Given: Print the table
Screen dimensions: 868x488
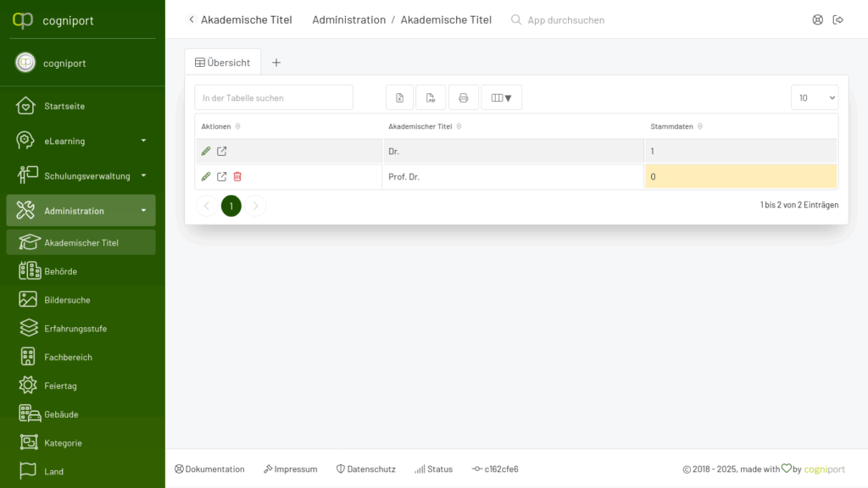Looking at the screenshot, I should coord(464,98).
